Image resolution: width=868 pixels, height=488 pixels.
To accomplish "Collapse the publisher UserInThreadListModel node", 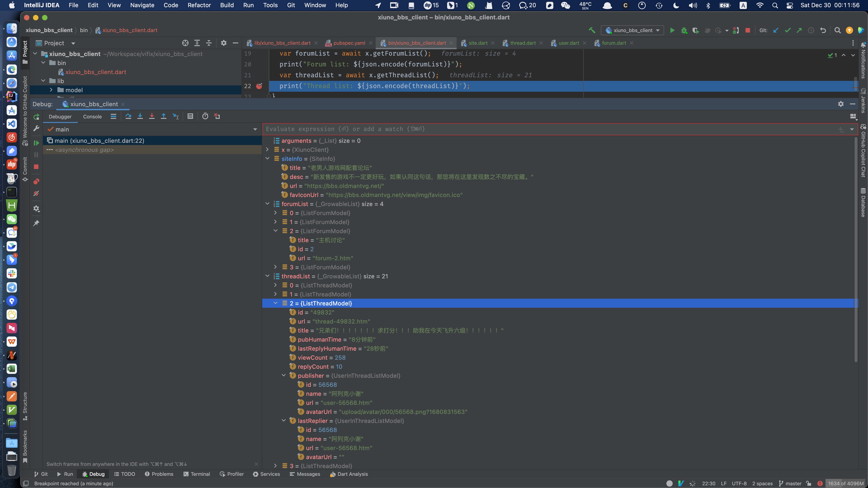I will (x=283, y=375).
